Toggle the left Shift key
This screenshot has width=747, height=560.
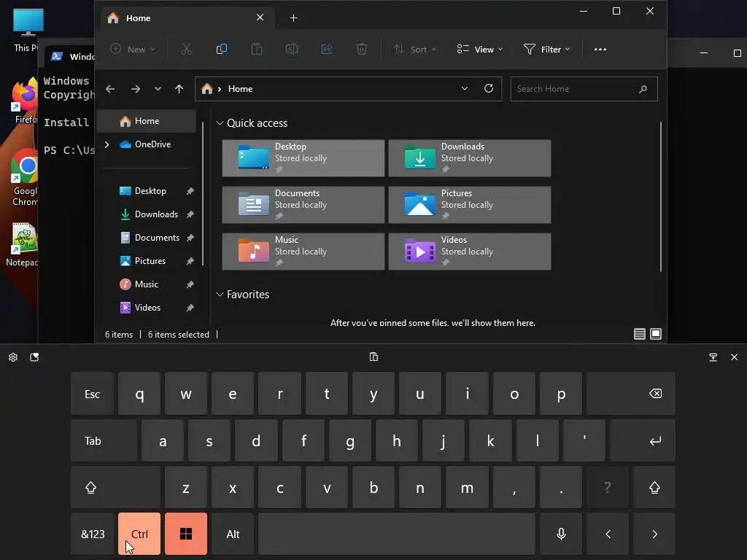(x=115, y=487)
